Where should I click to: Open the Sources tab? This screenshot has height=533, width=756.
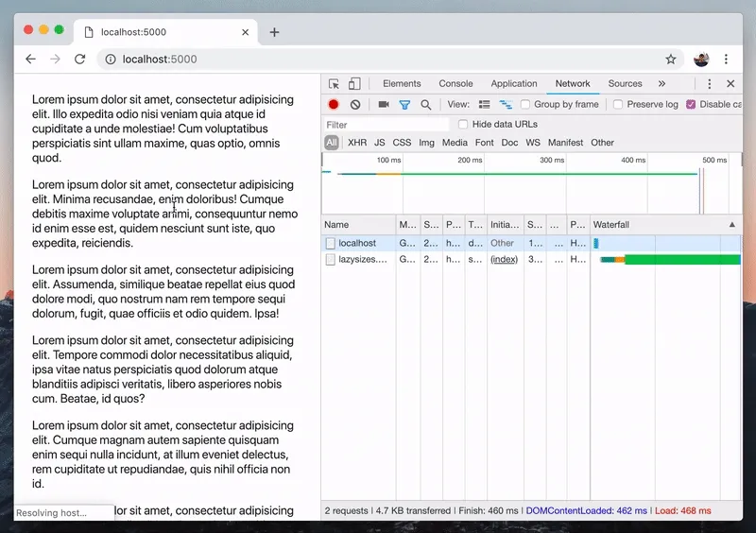coord(625,84)
